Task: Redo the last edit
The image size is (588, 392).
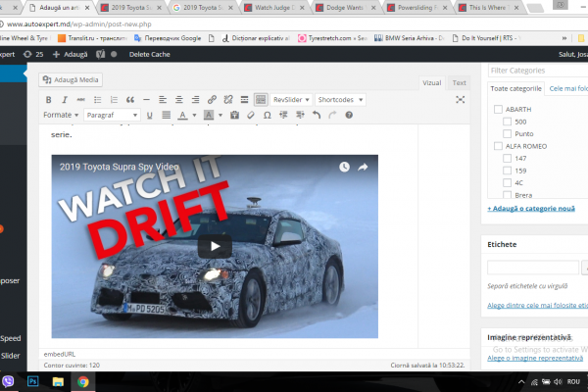Action: pyautogui.click(x=332, y=116)
